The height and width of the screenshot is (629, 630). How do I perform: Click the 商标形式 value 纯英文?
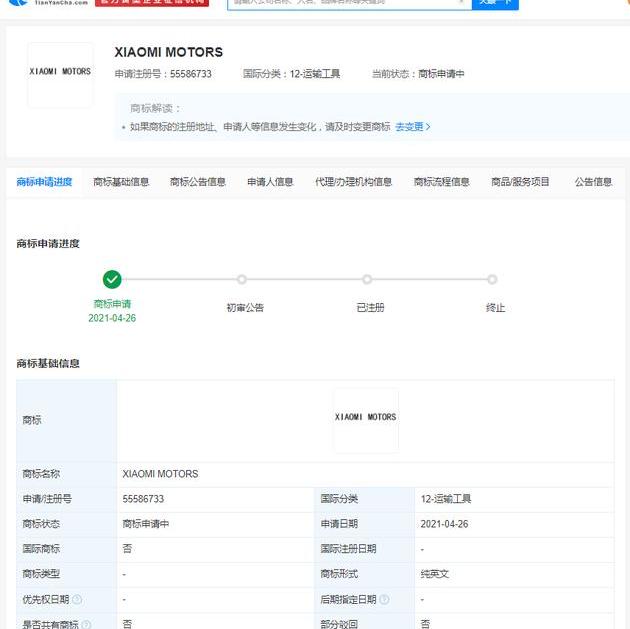pos(435,574)
